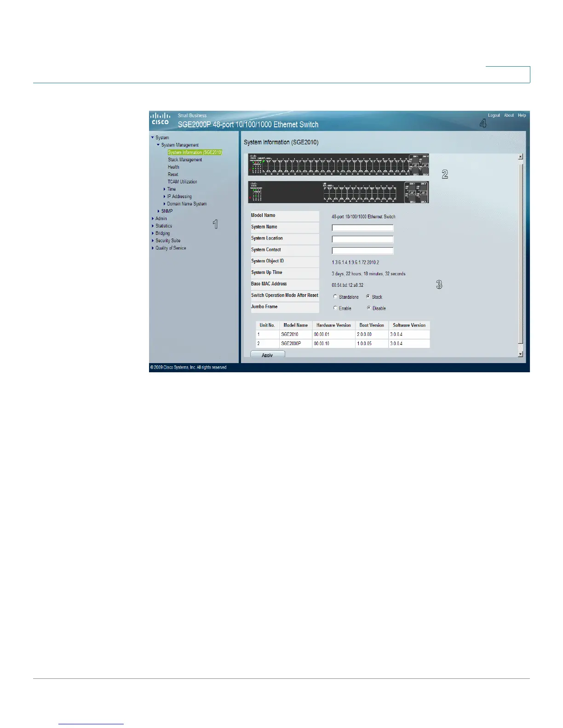Viewport: 563px width, 728px height.
Task: Expand the SNMP node
Action: pos(159,211)
